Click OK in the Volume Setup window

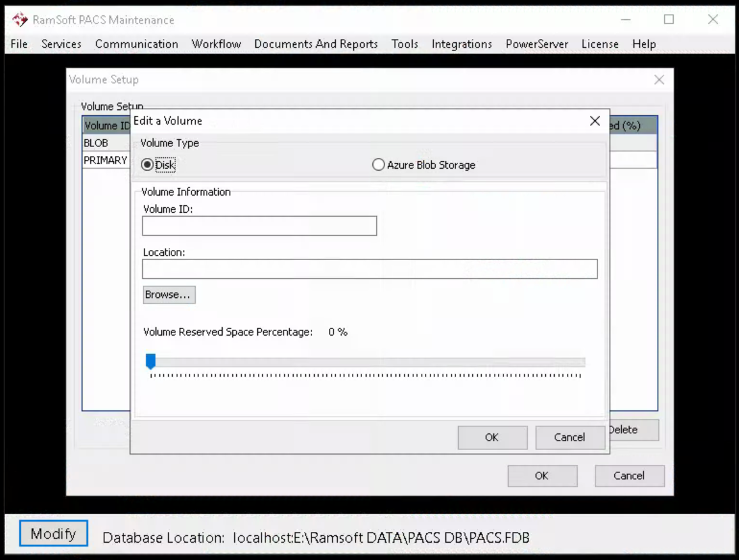(542, 476)
